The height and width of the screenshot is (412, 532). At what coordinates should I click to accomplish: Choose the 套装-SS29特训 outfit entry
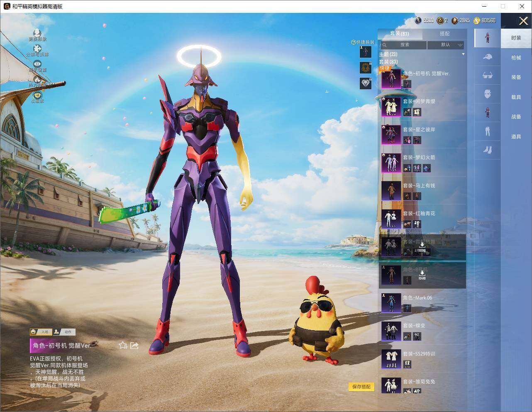pos(422,359)
